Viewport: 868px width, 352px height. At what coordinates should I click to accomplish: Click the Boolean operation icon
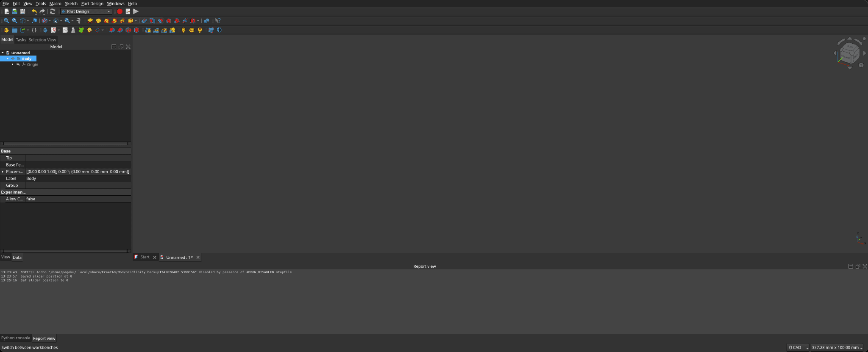pyautogui.click(x=206, y=21)
